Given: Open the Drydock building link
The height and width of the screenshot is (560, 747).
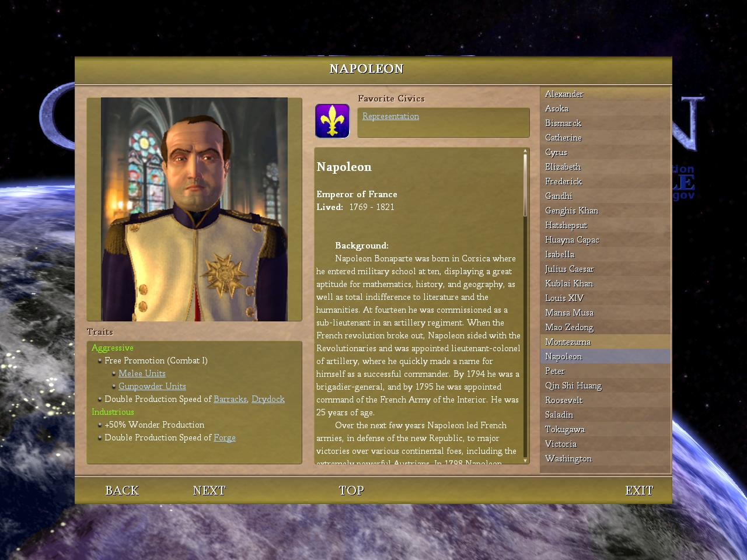Looking at the screenshot, I should pyautogui.click(x=268, y=399).
